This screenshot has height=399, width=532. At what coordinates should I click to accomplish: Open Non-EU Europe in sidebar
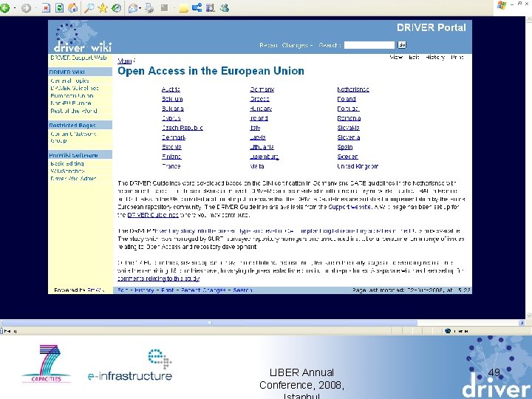click(x=71, y=103)
